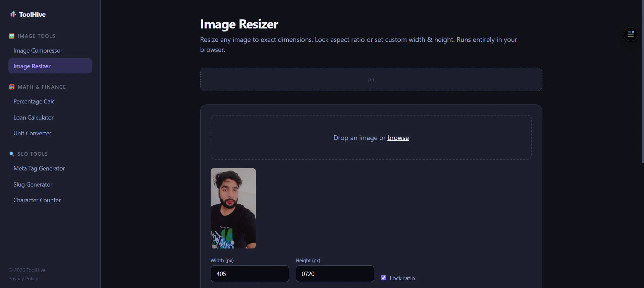The height and width of the screenshot is (288, 644).
Task: Open the Privacy Policy link
Action: [23, 279]
